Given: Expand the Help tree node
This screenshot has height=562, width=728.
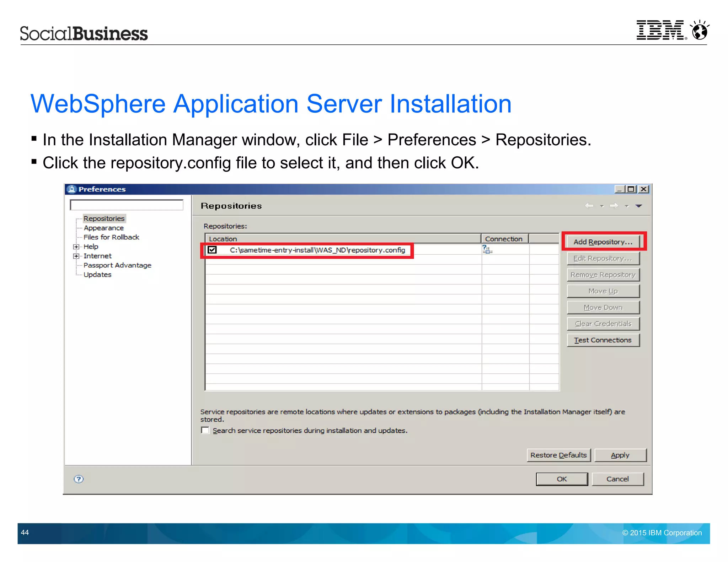Looking at the screenshot, I should click(x=76, y=247).
